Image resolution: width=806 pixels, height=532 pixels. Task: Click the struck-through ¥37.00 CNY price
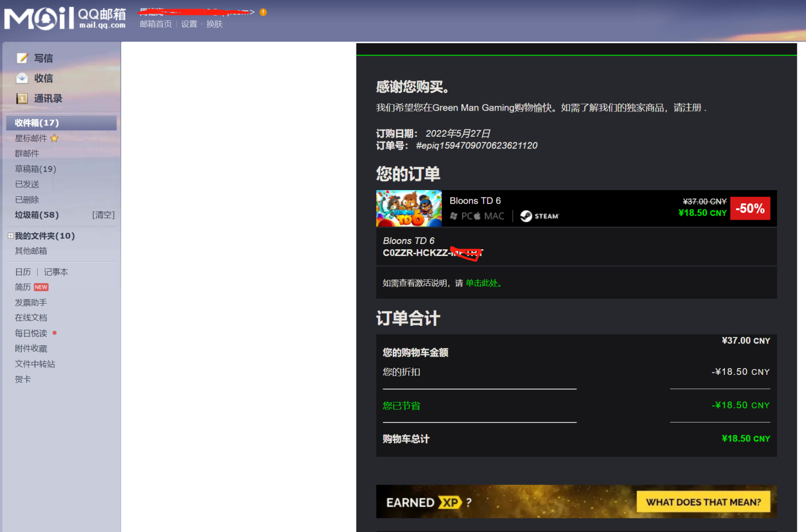(x=705, y=201)
